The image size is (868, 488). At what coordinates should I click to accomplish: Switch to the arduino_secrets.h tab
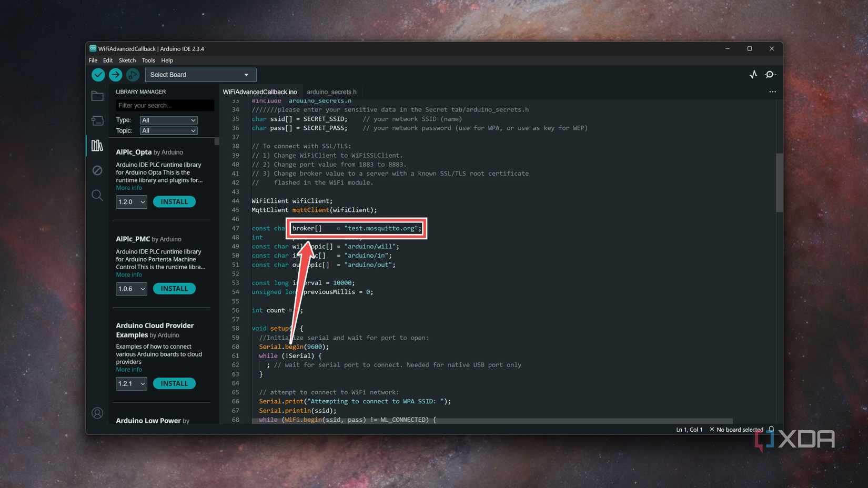(332, 91)
